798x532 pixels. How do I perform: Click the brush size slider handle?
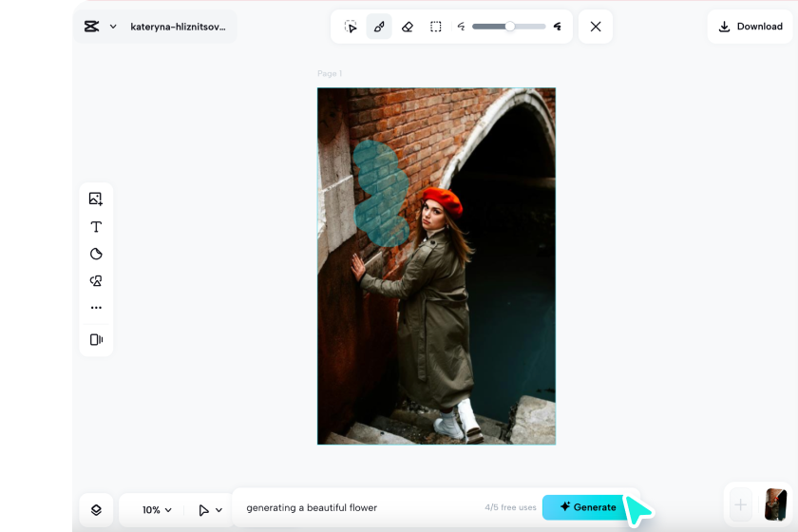(x=510, y=27)
